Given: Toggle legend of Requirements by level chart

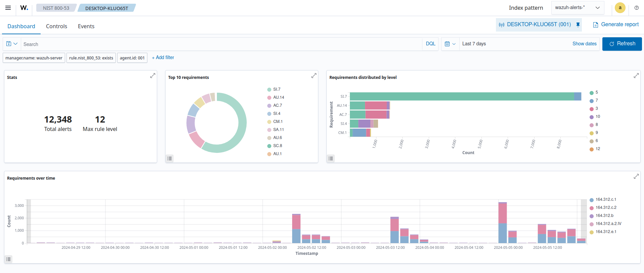Looking at the screenshot, I should (331, 158).
